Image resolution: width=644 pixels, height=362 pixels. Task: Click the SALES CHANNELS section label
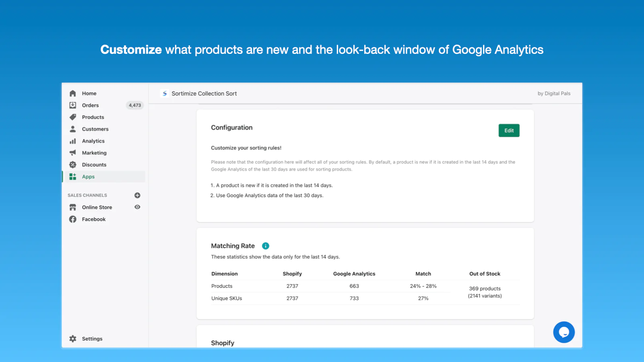click(87, 195)
